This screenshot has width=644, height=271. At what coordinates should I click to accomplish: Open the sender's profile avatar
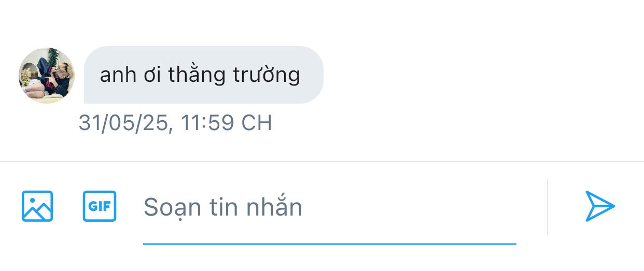tap(47, 76)
